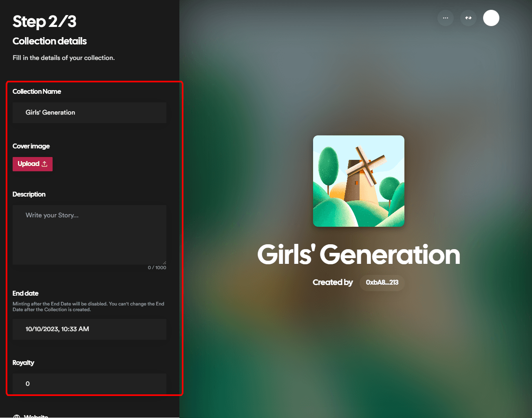Click the Step 2/3 heading
532x418 pixels.
(x=44, y=22)
